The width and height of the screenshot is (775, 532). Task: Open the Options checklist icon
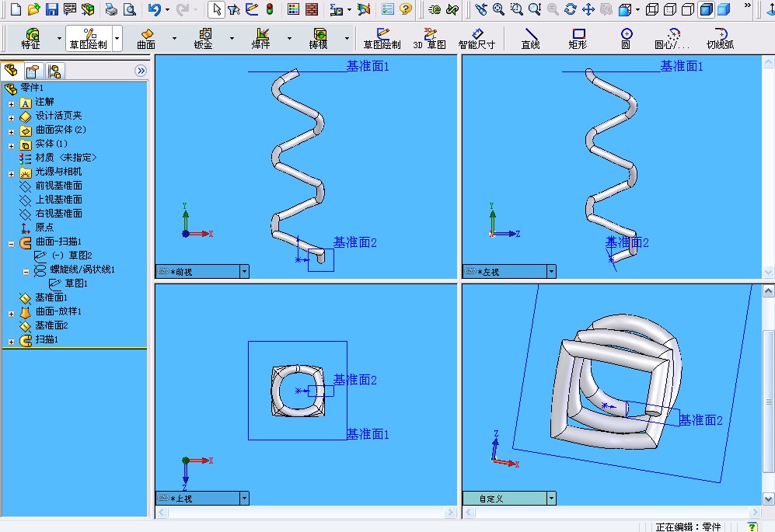point(388,9)
